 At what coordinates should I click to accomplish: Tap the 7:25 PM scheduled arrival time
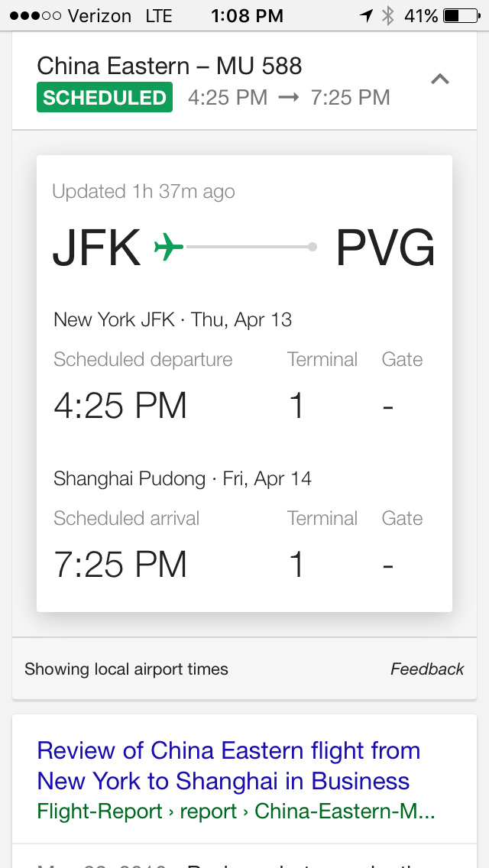(120, 565)
